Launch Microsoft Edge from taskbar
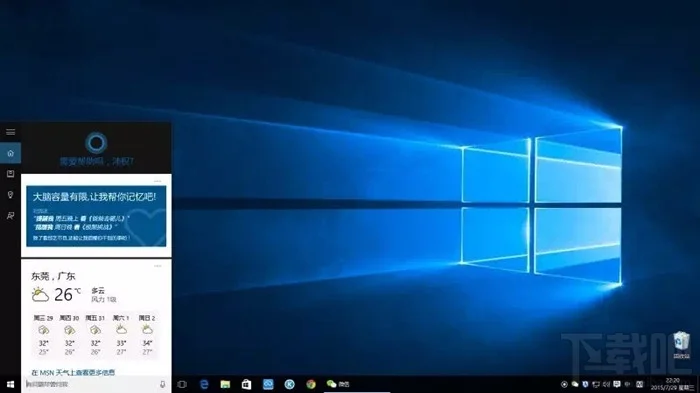 pyautogui.click(x=204, y=384)
